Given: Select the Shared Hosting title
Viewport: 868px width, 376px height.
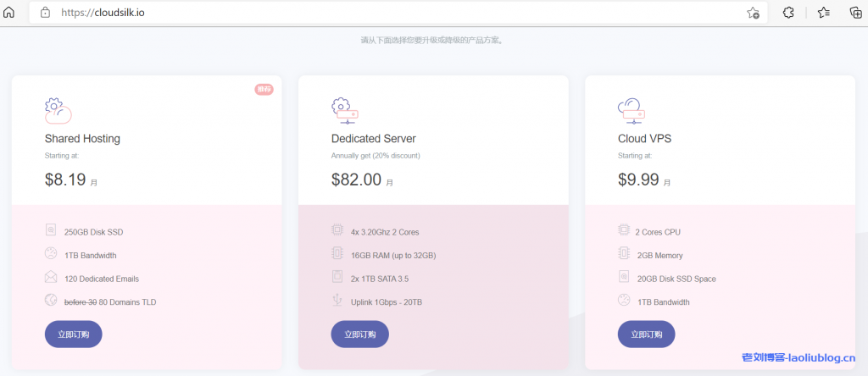Looking at the screenshot, I should (x=82, y=139).
